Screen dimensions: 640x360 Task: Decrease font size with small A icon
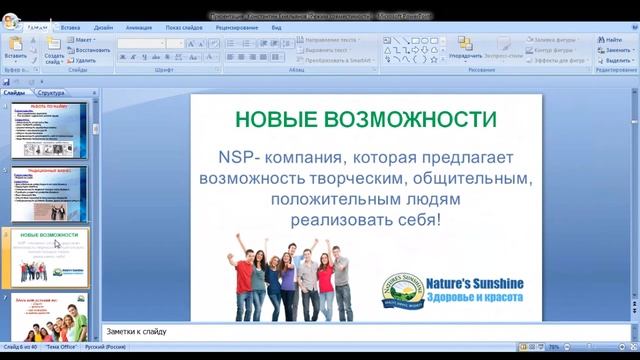201,44
